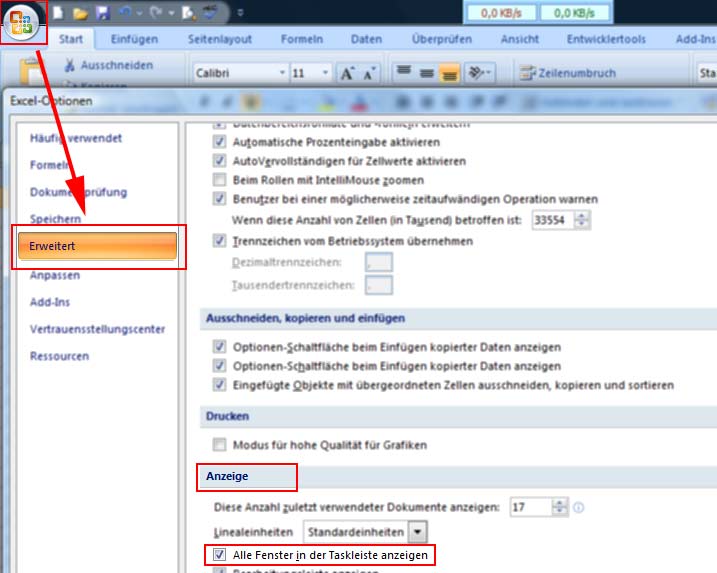Click the Print preview page icon in quick access toolbar

(x=188, y=13)
